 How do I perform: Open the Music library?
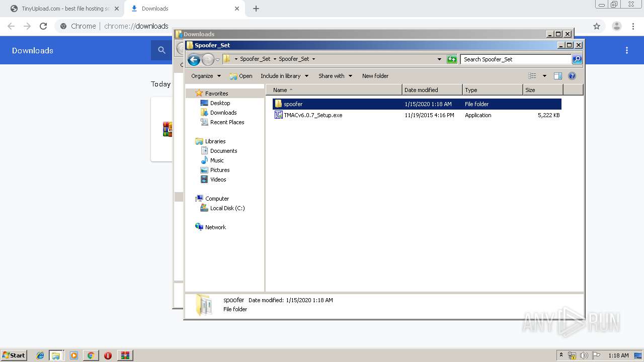[x=217, y=160]
